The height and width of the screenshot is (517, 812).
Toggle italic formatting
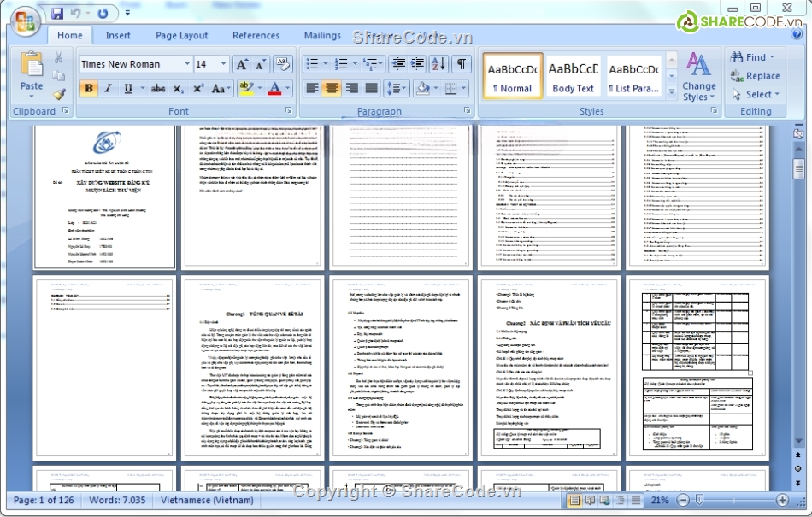pyautogui.click(x=109, y=88)
